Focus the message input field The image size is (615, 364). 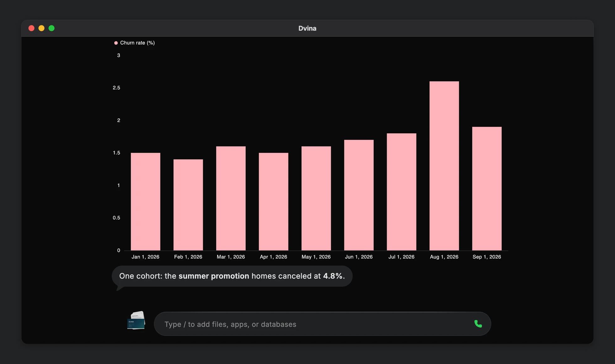coord(322,324)
